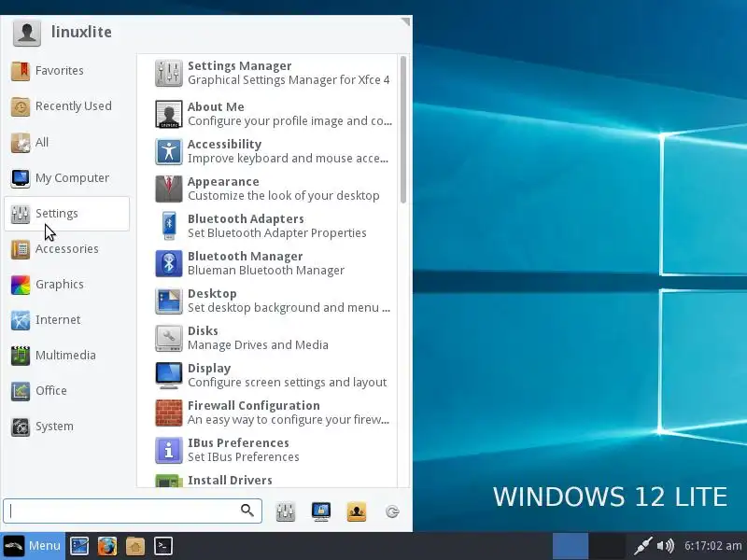747x560 pixels.
Task: Click switch user icon beside search
Action: pos(357,511)
